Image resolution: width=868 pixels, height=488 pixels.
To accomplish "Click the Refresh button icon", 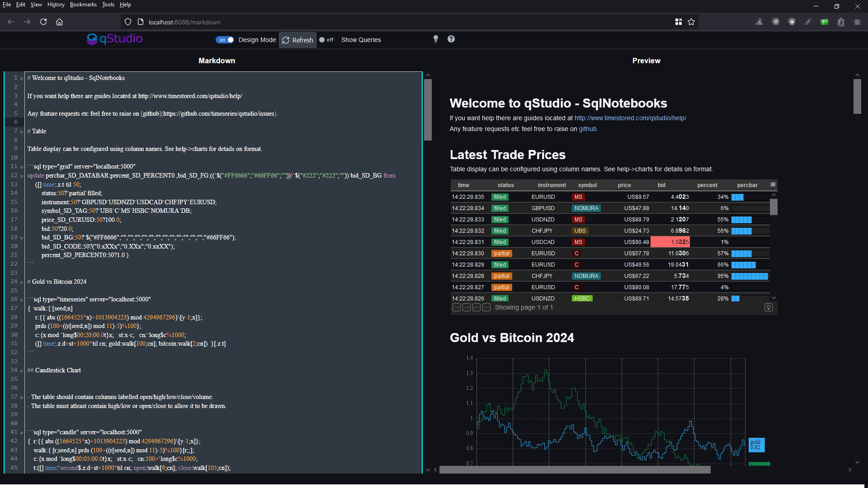I will coord(286,40).
